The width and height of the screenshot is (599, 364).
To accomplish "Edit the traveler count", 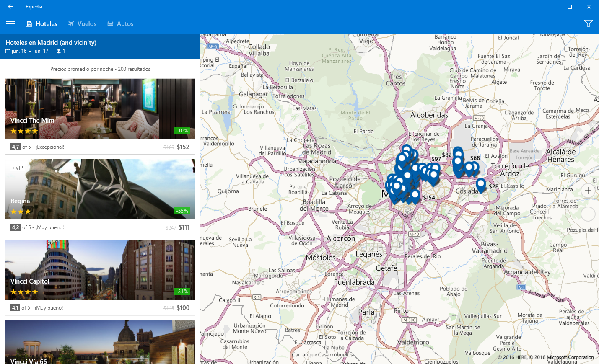I will [61, 51].
